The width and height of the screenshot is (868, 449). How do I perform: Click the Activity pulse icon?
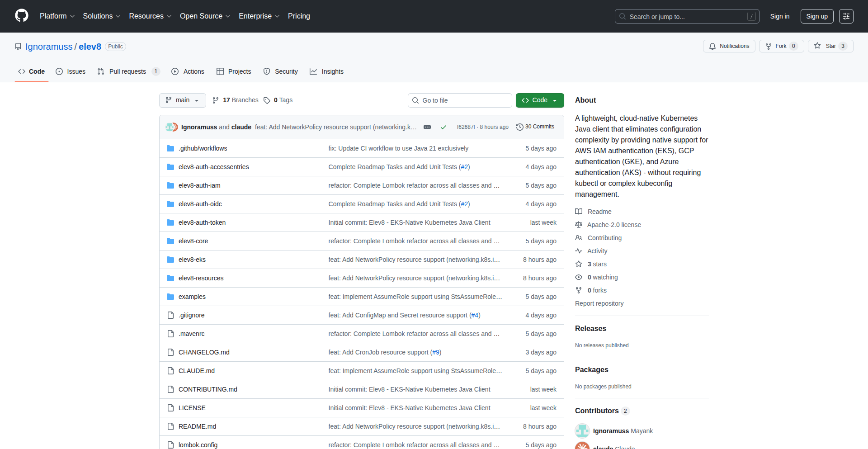click(579, 251)
